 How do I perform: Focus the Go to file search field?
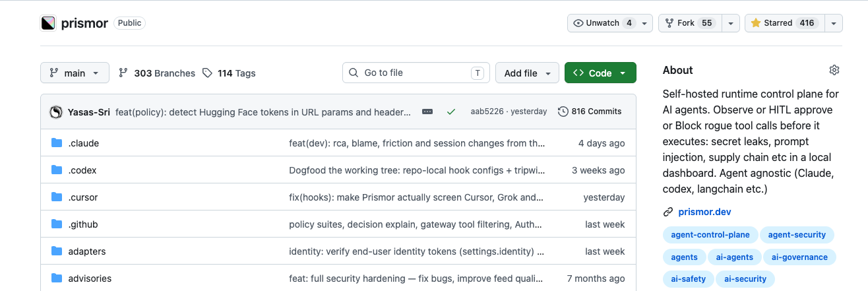coord(416,73)
